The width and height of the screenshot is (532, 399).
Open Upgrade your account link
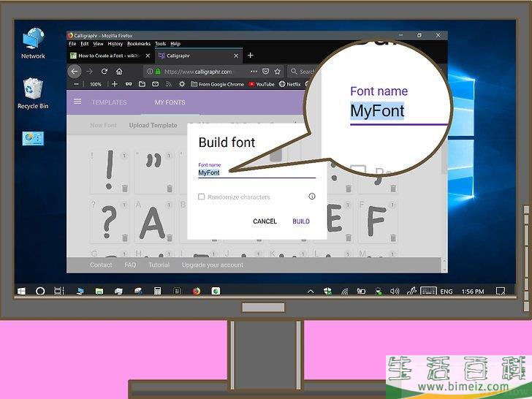[213, 265]
